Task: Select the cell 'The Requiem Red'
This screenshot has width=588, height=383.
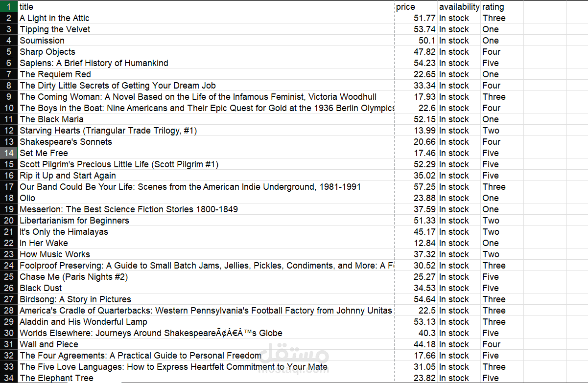Action: tap(207, 74)
